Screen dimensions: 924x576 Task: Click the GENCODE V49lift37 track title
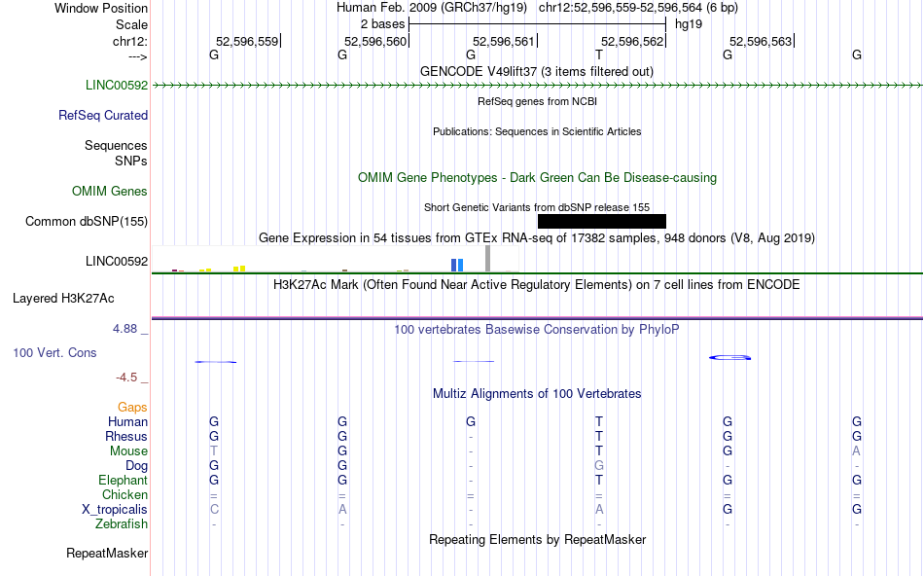tap(537, 71)
